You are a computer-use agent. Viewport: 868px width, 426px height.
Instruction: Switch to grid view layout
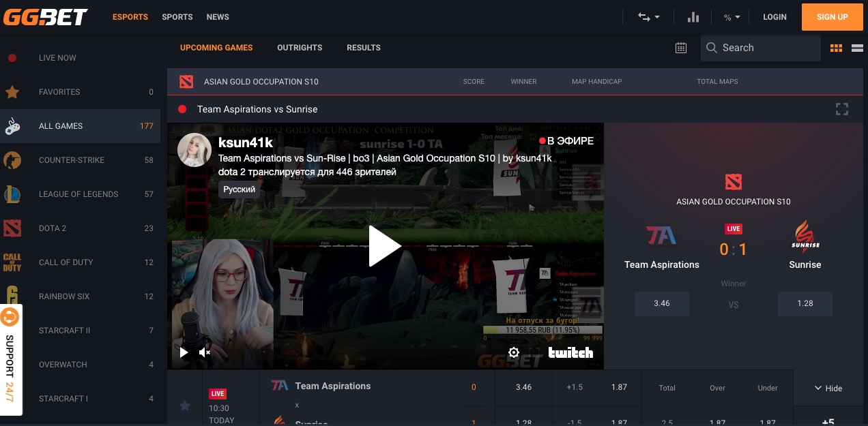[836, 48]
